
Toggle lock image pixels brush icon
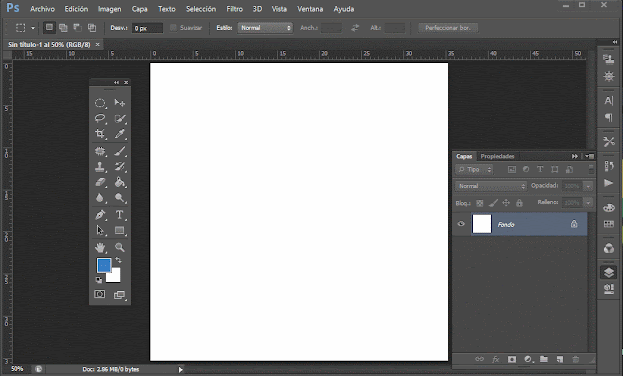(x=493, y=203)
